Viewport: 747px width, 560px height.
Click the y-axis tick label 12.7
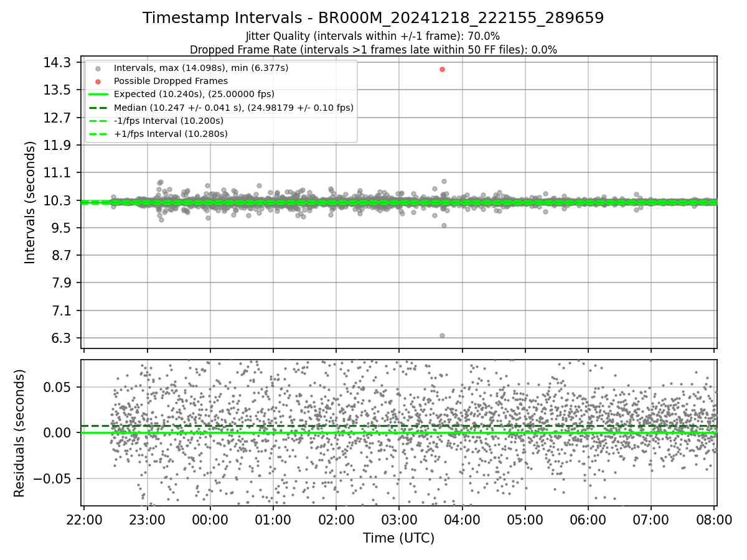click(59, 118)
